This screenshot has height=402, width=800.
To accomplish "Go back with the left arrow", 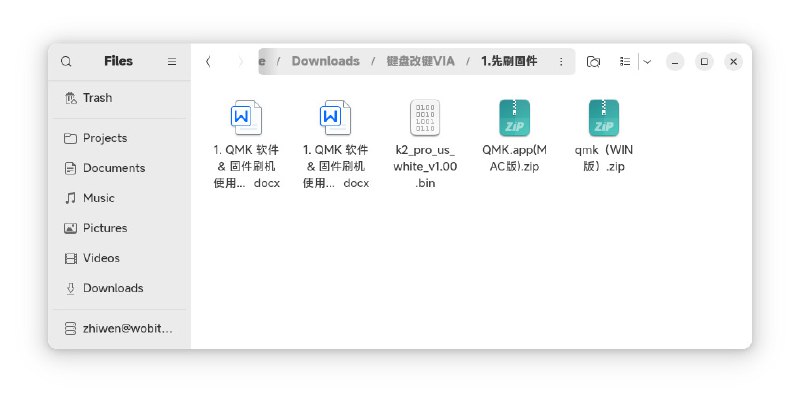I will [x=208, y=62].
